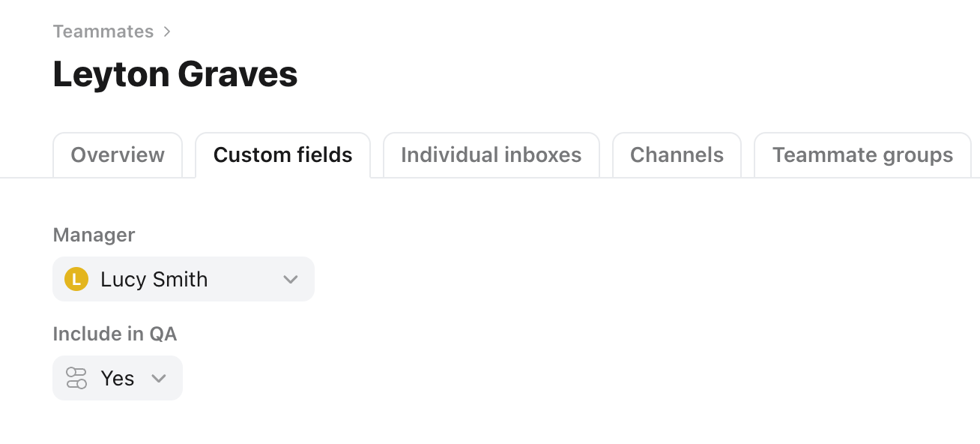Open the Include in QA selector
Image resolution: width=980 pixels, height=444 pixels.
pyautogui.click(x=118, y=378)
